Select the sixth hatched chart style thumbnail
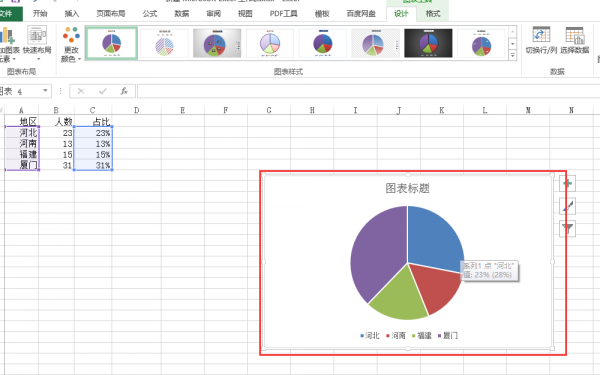 tap(375, 43)
